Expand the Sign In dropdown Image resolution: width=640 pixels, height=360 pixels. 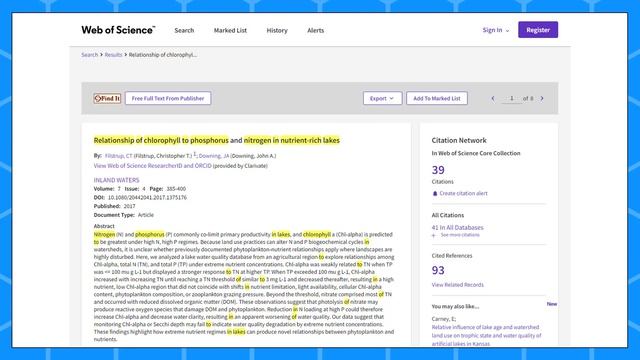click(x=496, y=30)
